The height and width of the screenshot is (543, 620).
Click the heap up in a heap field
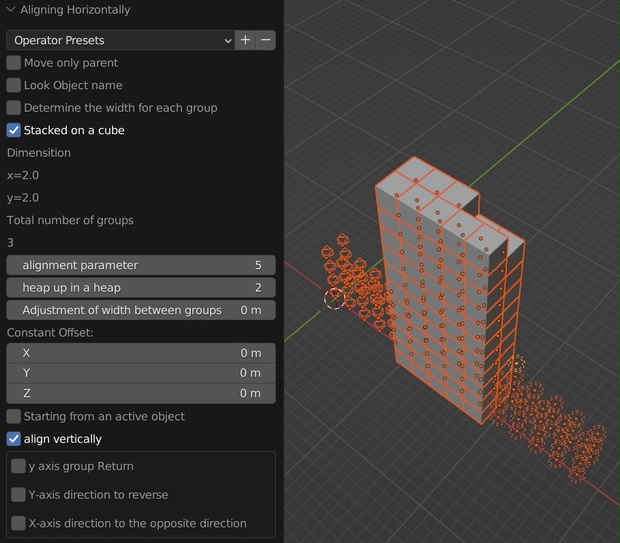tap(141, 288)
